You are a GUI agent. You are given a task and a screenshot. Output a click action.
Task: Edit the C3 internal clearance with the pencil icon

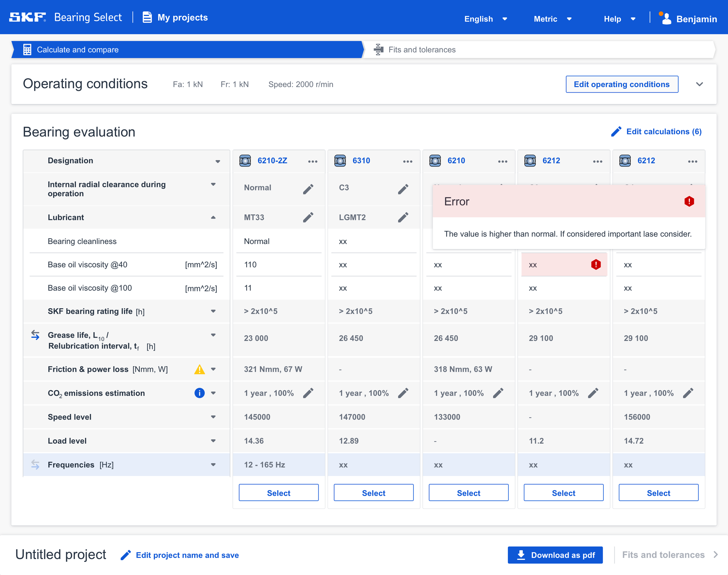pos(403,189)
